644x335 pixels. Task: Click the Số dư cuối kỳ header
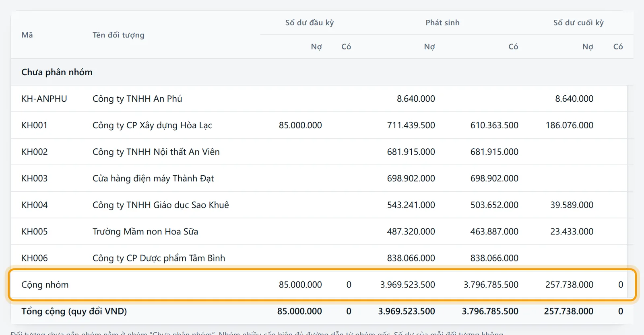click(578, 23)
